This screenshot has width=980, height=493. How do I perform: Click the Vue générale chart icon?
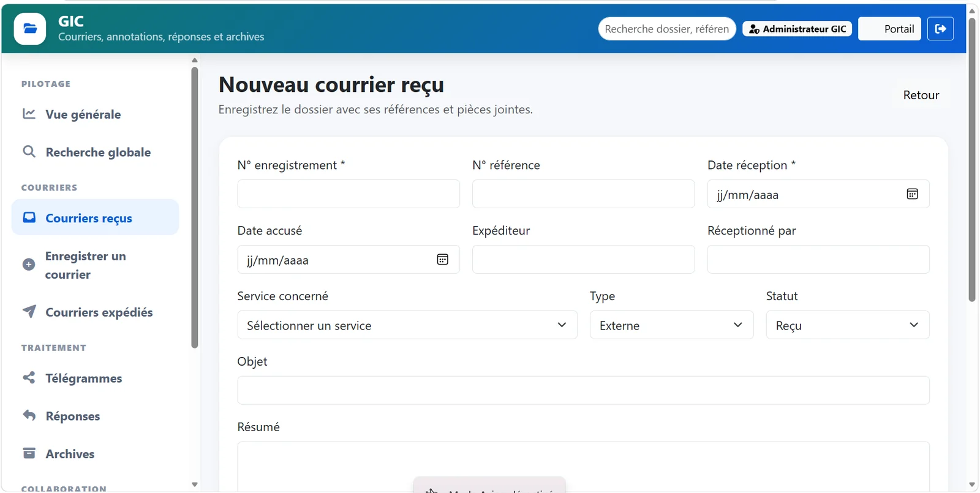29,114
